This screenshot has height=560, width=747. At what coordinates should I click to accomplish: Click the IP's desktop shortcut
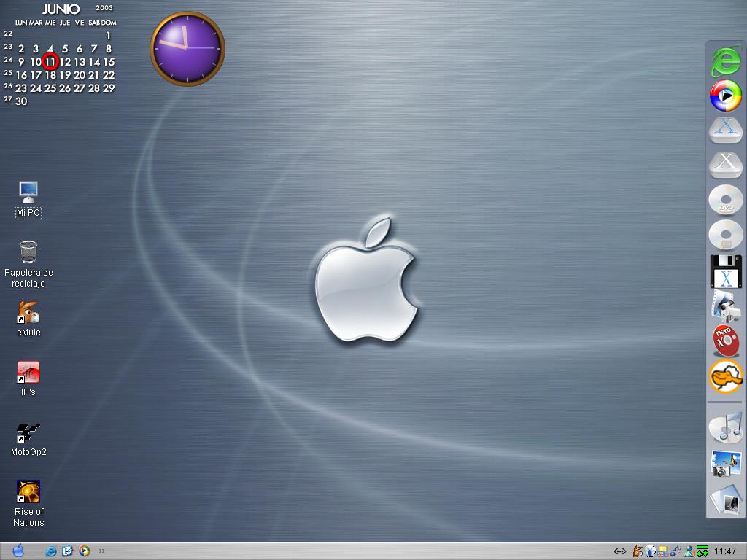click(x=28, y=373)
